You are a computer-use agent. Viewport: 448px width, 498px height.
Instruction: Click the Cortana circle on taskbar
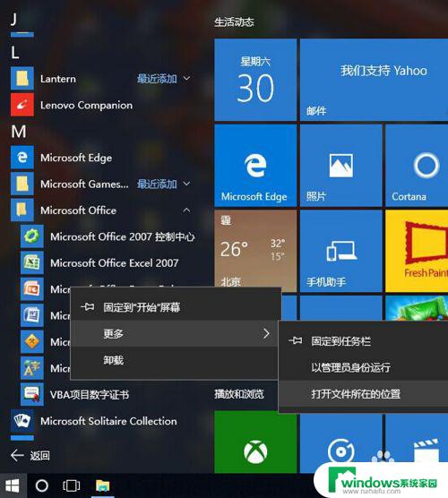41,485
